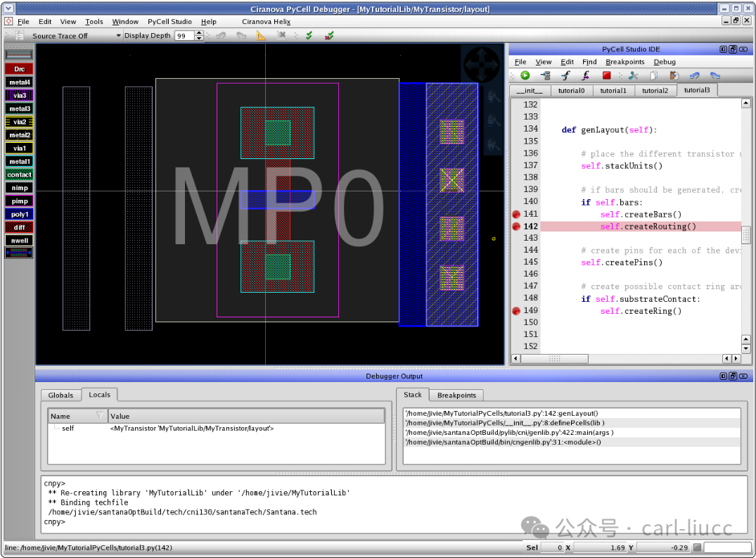Click the Step Over line icon
Image resolution: width=756 pixels, height=558 pixels.
[x=545, y=75]
